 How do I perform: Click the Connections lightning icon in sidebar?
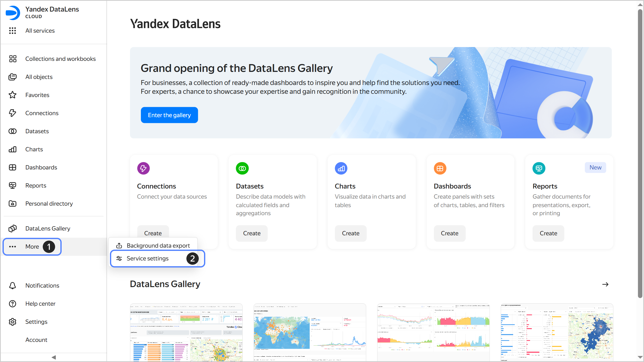(13, 113)
